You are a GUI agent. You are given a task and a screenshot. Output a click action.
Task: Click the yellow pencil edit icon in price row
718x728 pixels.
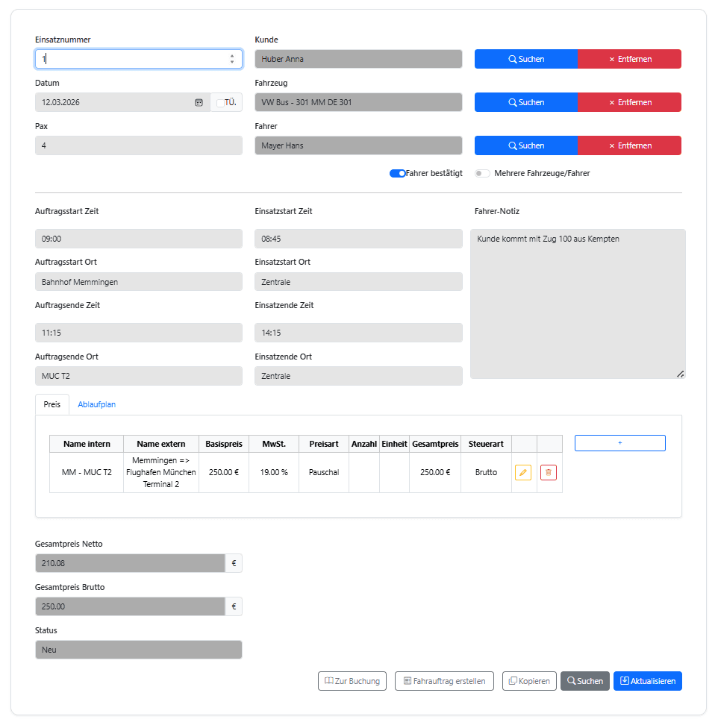pos(523,472)
